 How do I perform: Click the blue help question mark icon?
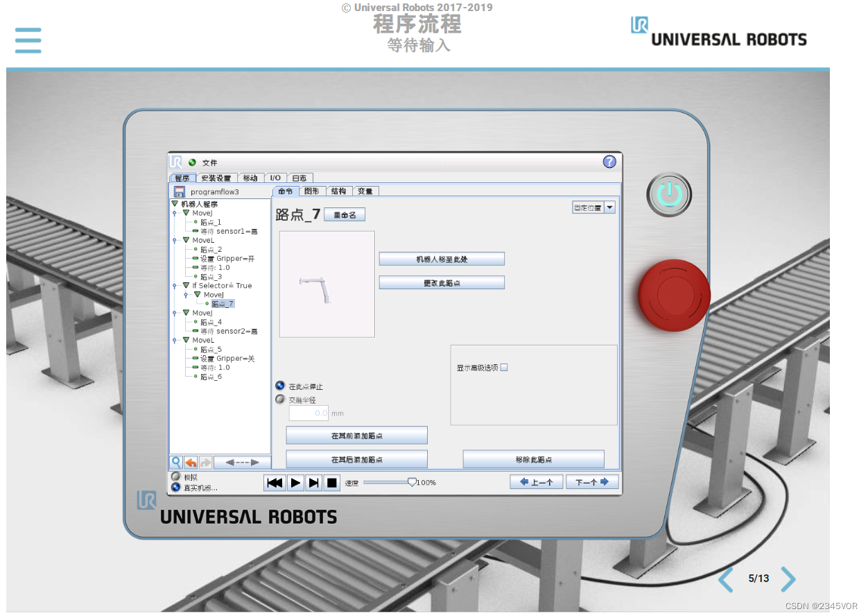click(x=609, y=162)
